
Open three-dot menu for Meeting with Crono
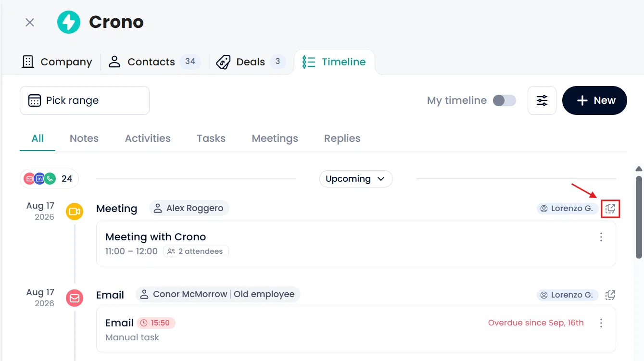point(601,237)
